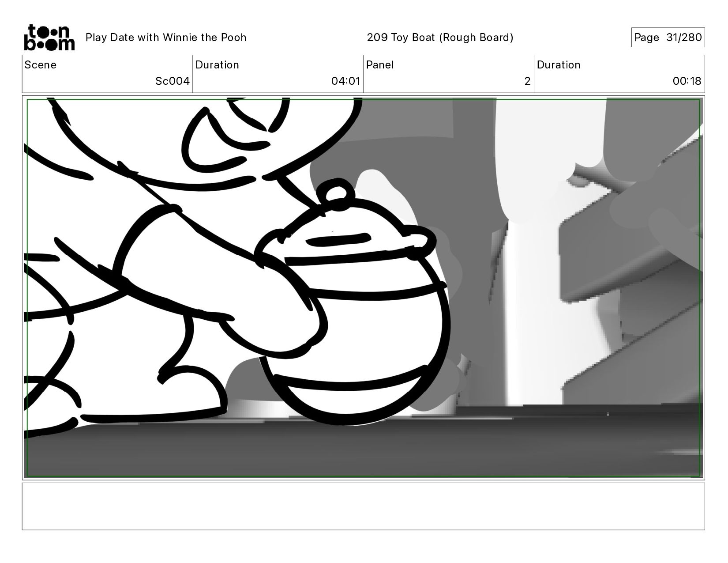This screenshot has height=563, width=728.
Task: Select the panel duration value '00:18'
Action: [x=687, y=81]
